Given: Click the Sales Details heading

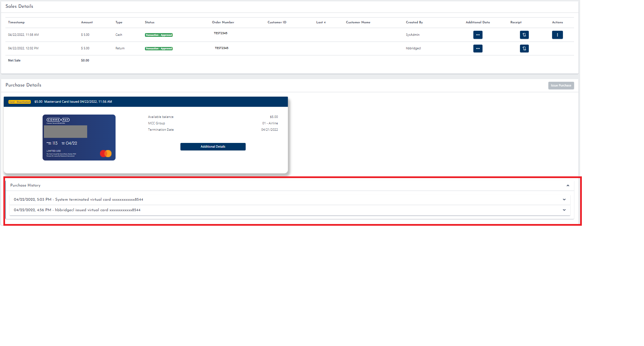Looking at the screenshot, I should [x=19, y=6].
